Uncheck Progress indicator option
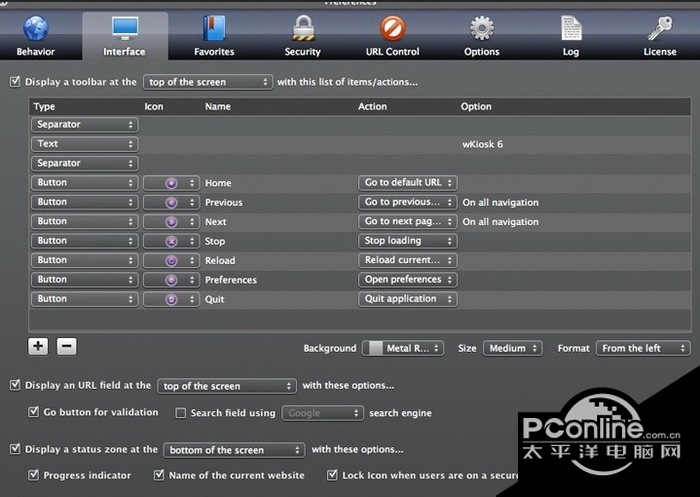The height and width of the screenshot is (497, 700). tap(33, 475)
